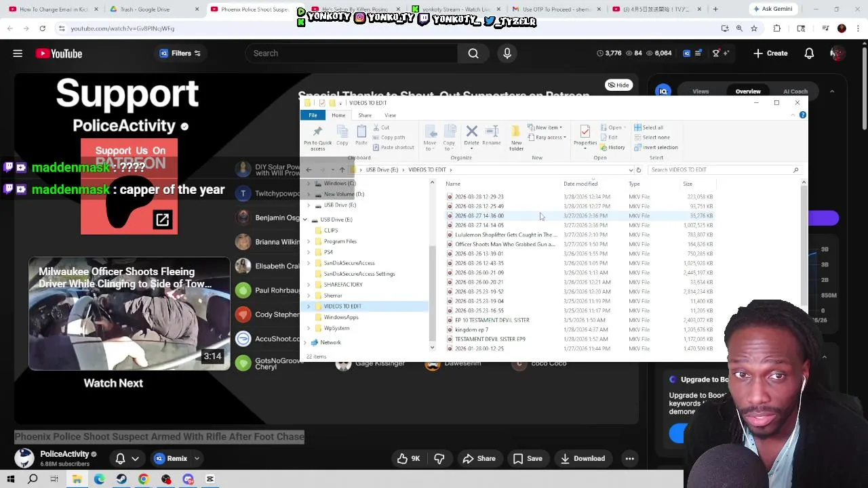Click Paste shortcut in the ribbon
Screen dimensions: 868x488
click(393, 147)
